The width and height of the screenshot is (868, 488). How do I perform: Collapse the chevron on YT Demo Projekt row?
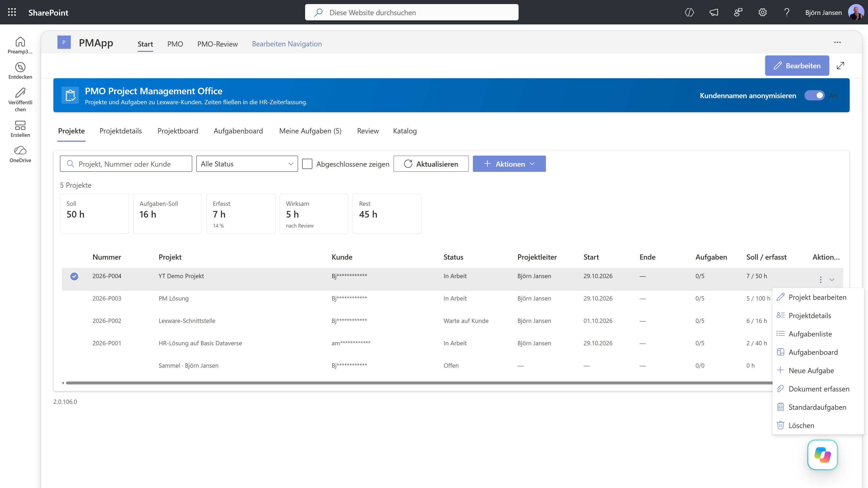tap(832, 280)
